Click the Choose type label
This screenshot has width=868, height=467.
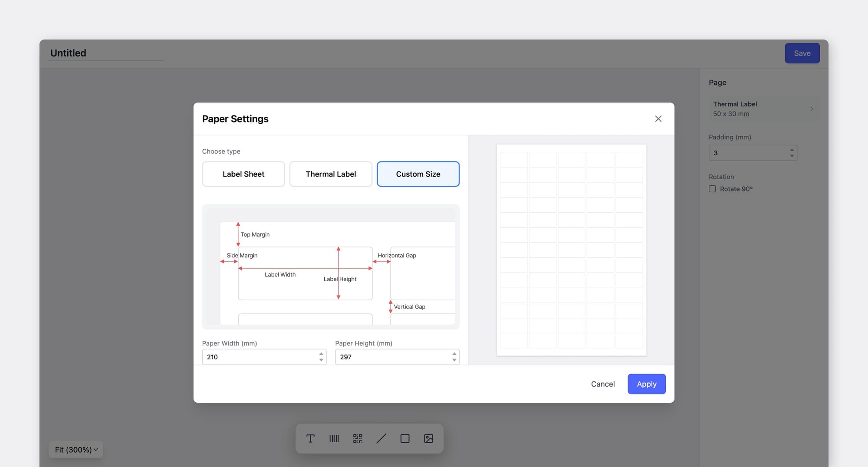coord(221,151)
